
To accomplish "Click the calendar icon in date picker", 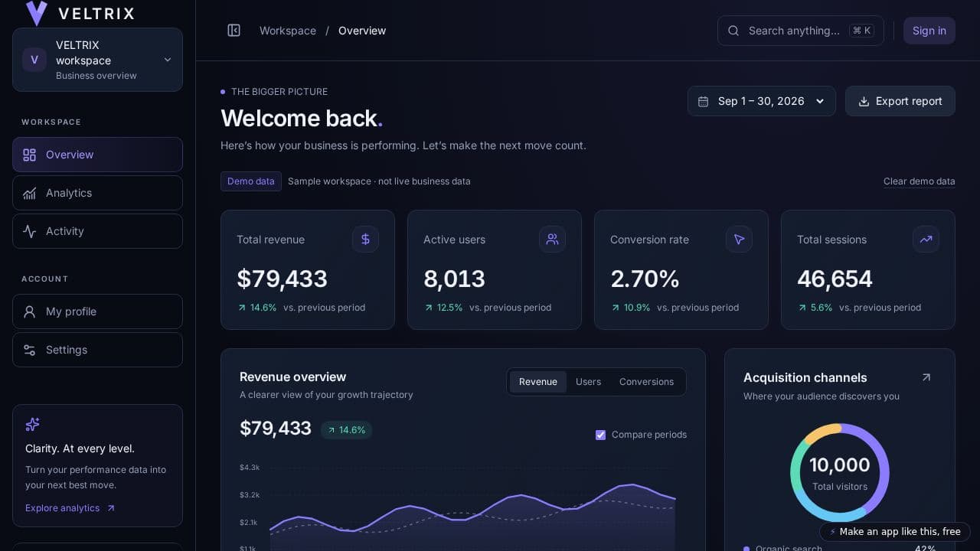I will click(704, 101).
